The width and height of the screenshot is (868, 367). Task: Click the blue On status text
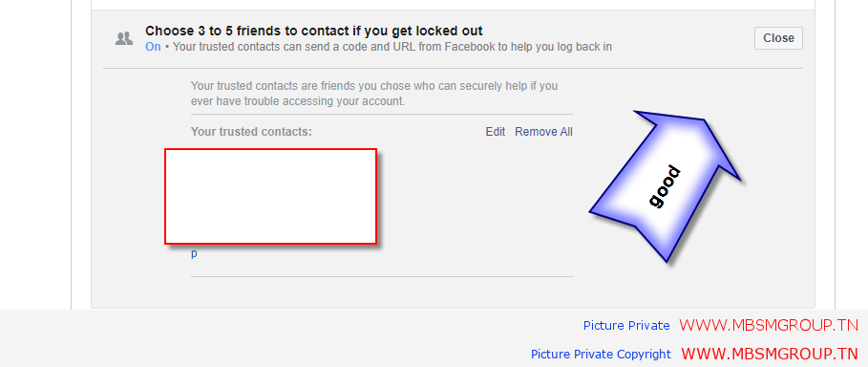[153, 47]
